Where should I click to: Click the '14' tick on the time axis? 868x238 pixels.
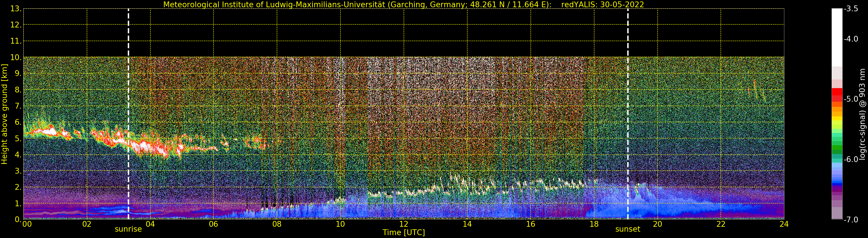pos(467,224)
